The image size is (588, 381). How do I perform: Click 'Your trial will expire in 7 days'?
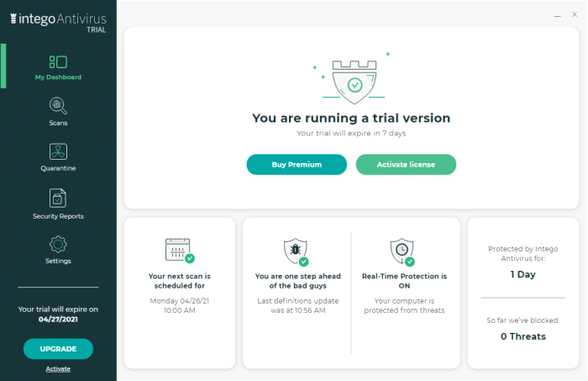tap(351, 133)
